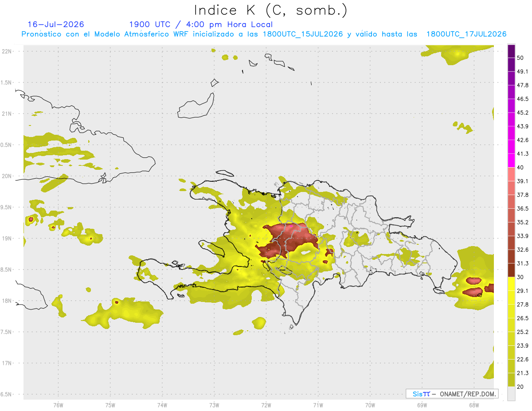Click the "20N" latitude label
This screenshot has height=411, width=532.
7,176
